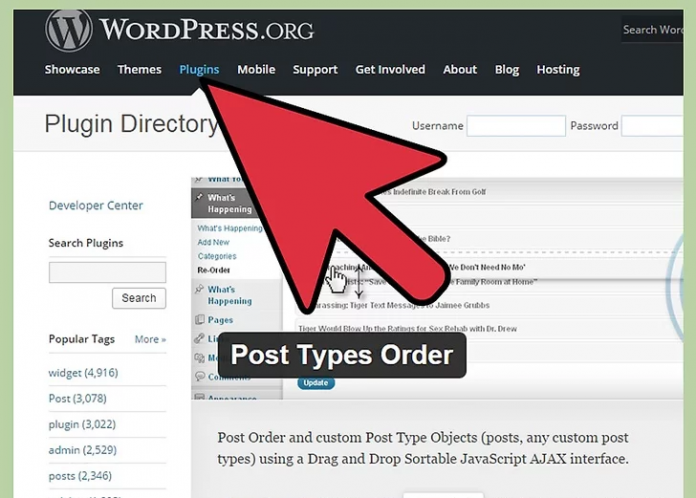Select Get Involved in the top menu

click(x=390, y=70)
